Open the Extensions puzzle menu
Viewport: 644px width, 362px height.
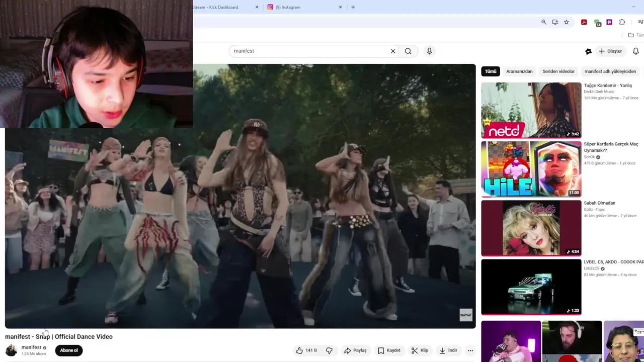[622, 22]
